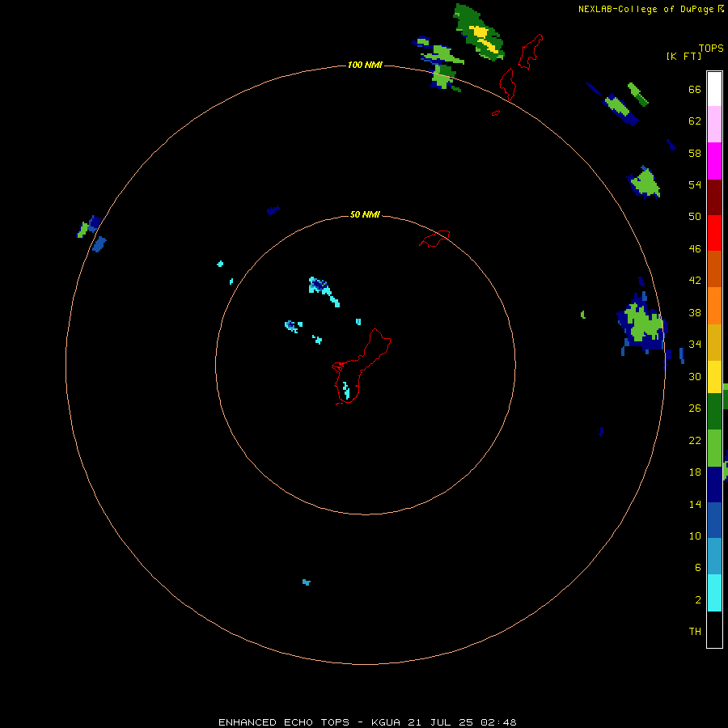Click the gold band near 34
This screenshot has height=728, width=728.
714,342
